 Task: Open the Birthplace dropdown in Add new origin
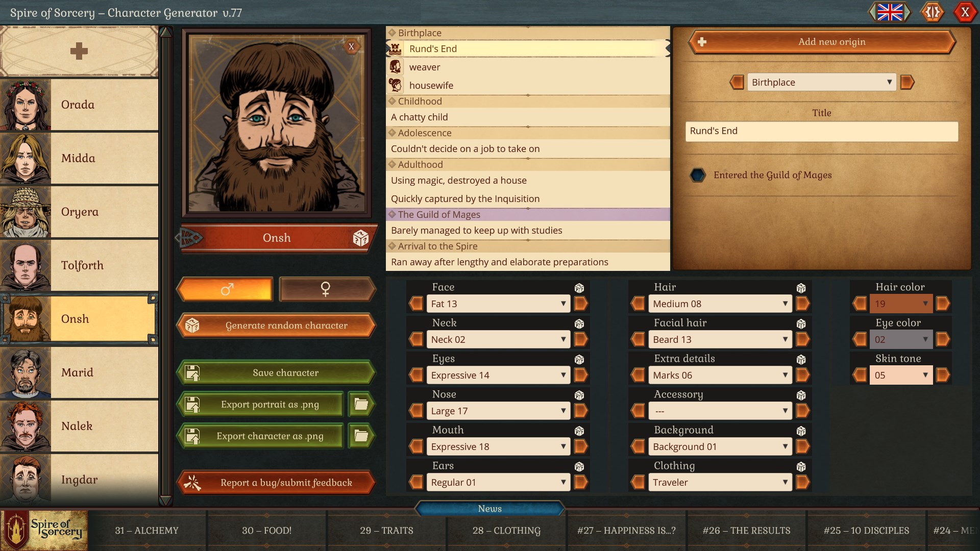click(x=821, y=82)
